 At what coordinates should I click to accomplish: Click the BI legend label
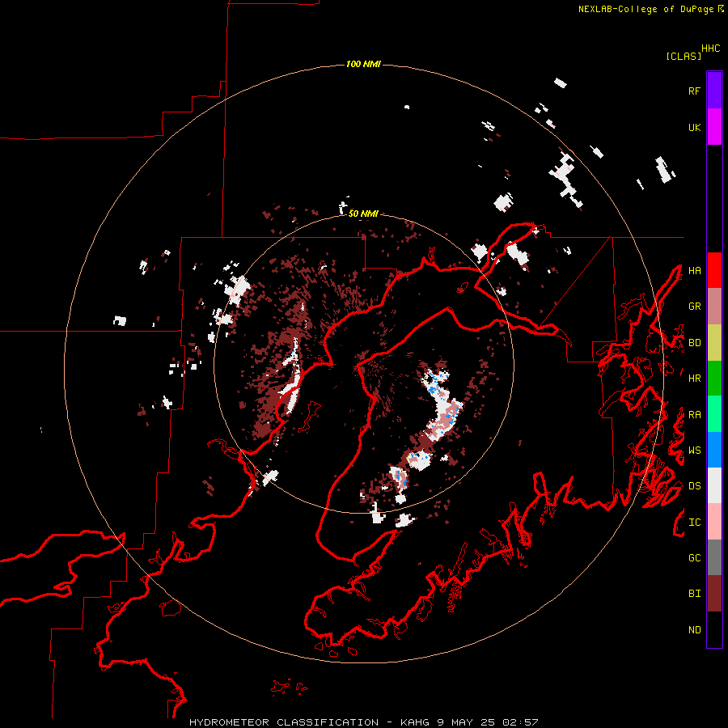coord(694,594)
